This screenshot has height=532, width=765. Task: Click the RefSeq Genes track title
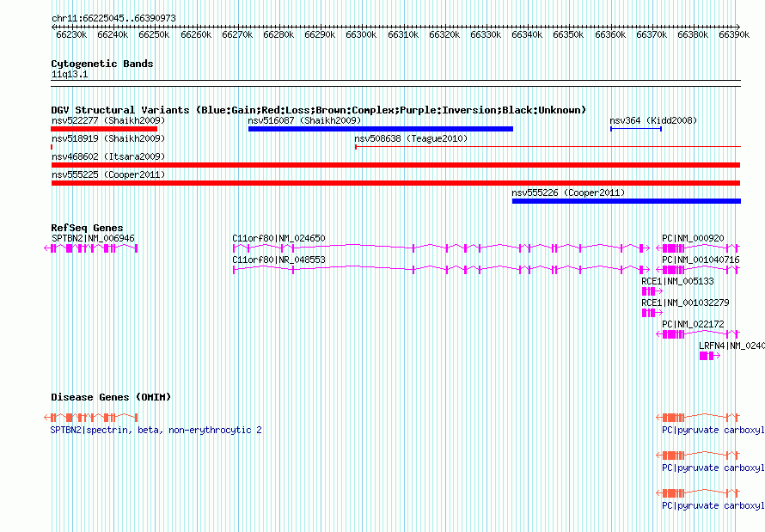coord(87,228)
